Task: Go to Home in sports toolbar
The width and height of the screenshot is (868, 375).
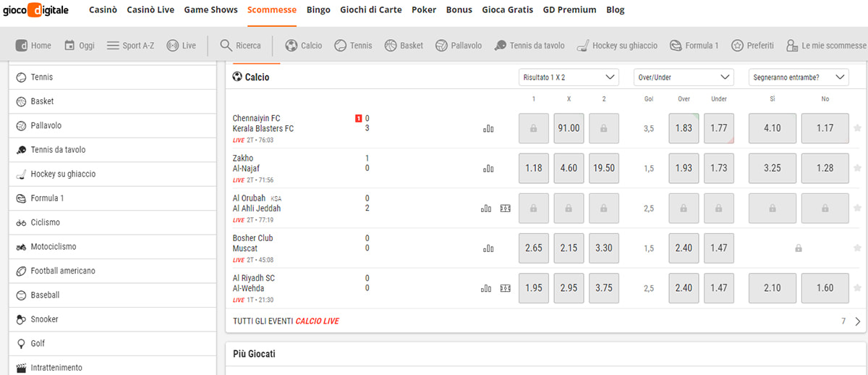Action: pyautogui.click(x=33, y=46)
